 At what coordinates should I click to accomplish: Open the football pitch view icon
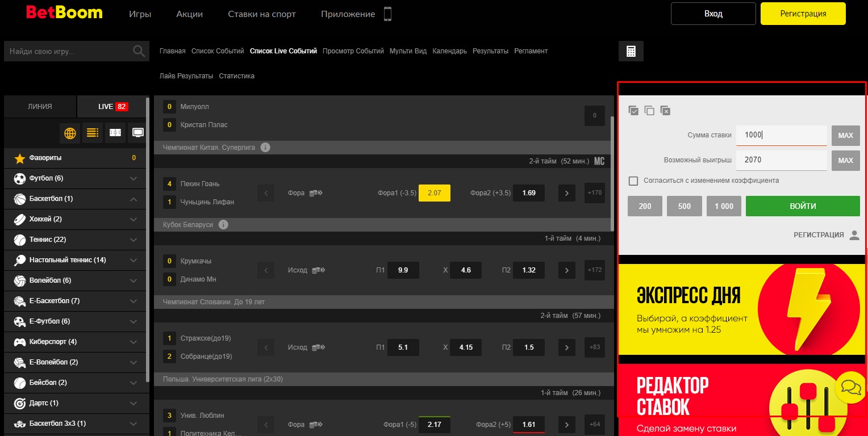coord(115,133)
